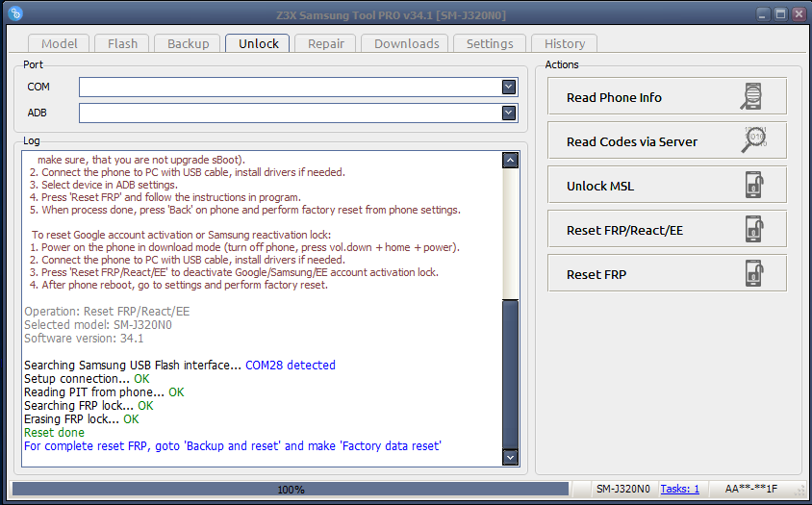The height and width of the screenshot is (505, 812).
Task: Click 'Setup connection... OK' log line
Action: [87, 379]
